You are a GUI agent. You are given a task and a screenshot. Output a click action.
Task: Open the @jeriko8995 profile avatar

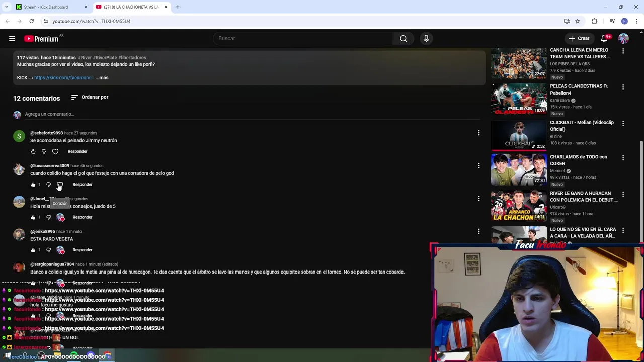(x=19, y=235)
